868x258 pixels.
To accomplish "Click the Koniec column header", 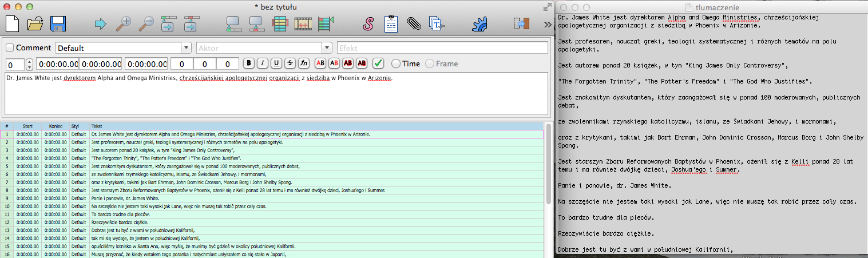I will pos(56,126).
